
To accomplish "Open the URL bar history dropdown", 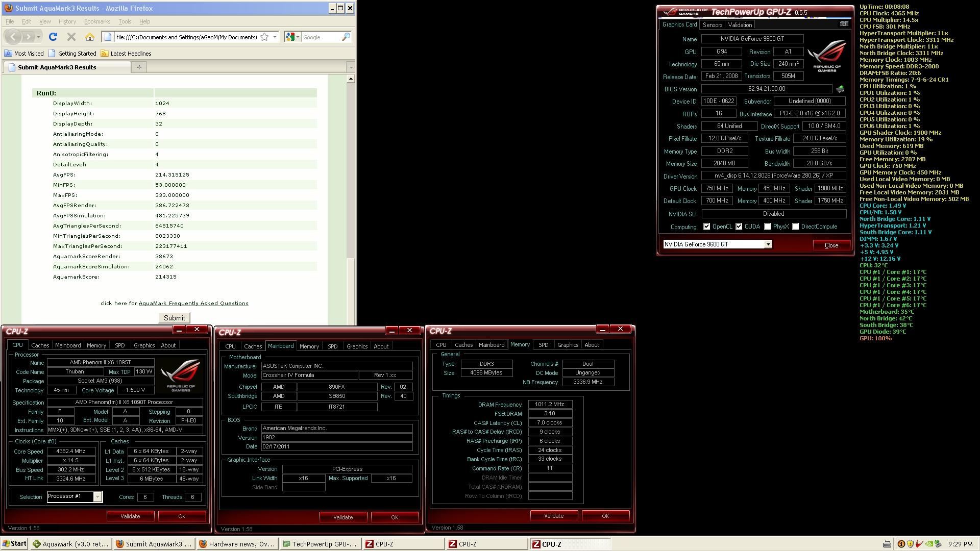I will 275,37.
